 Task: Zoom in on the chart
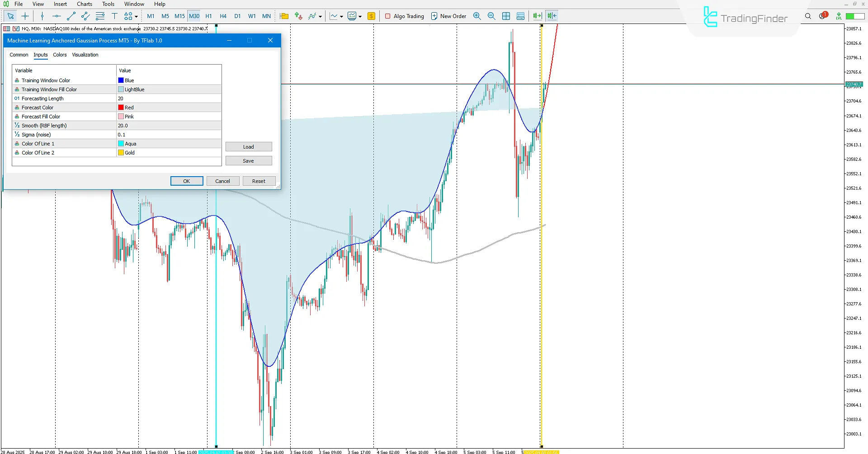pyautogui.click(x=477, y=16)
